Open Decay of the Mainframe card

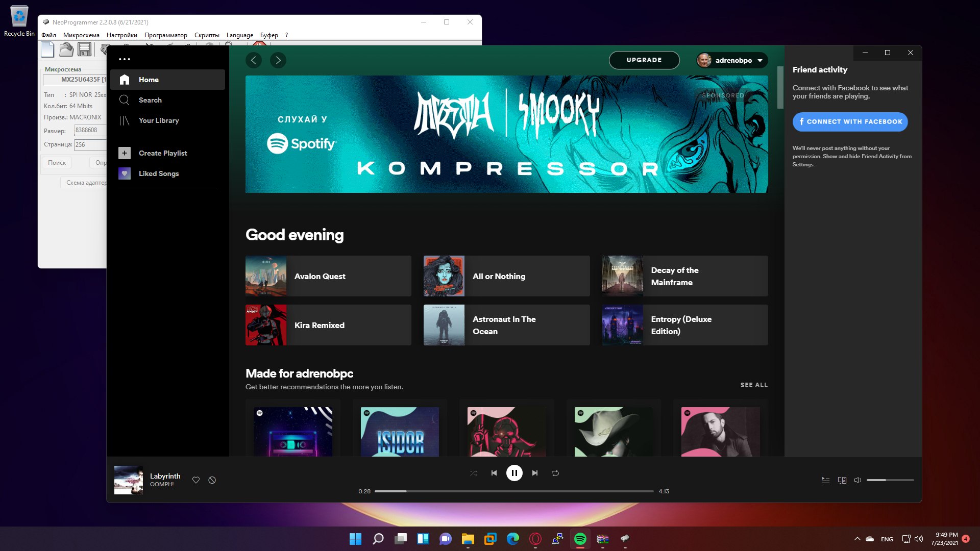[x=685, y=276]
